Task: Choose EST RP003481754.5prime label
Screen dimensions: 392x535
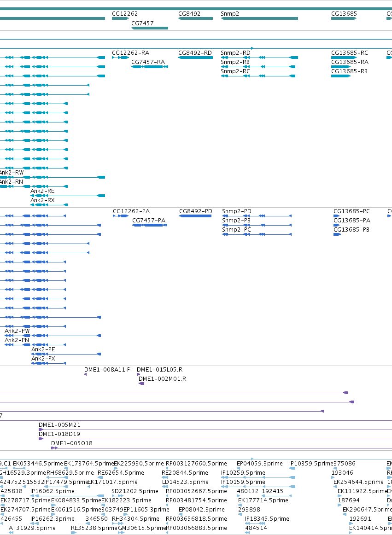Action: pyautogui.click(x=196, y=500)
